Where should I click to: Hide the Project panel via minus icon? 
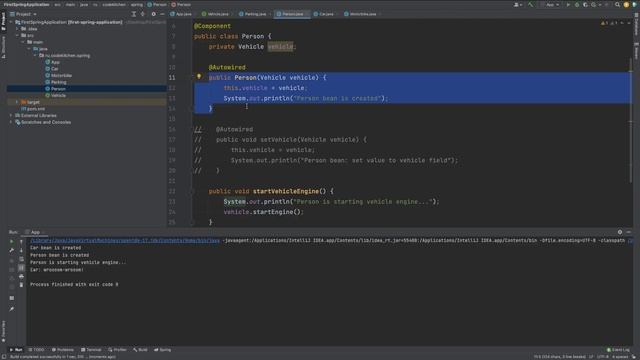[162, 14]
